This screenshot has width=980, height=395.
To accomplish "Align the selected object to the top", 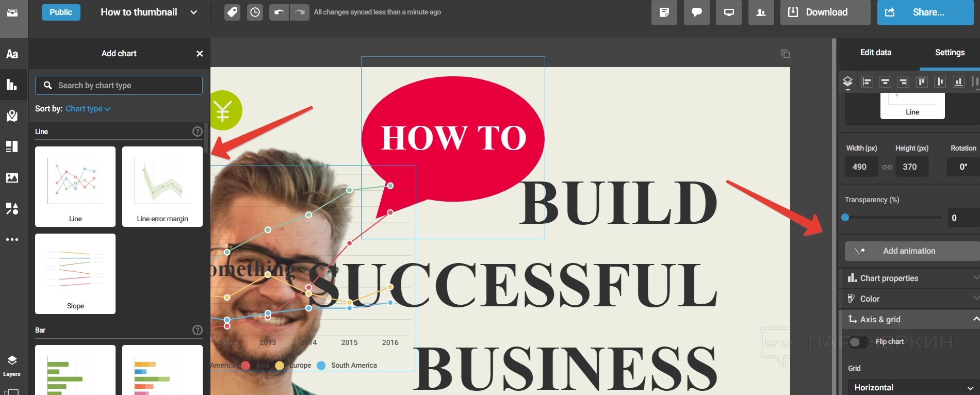I will [922, 81].
